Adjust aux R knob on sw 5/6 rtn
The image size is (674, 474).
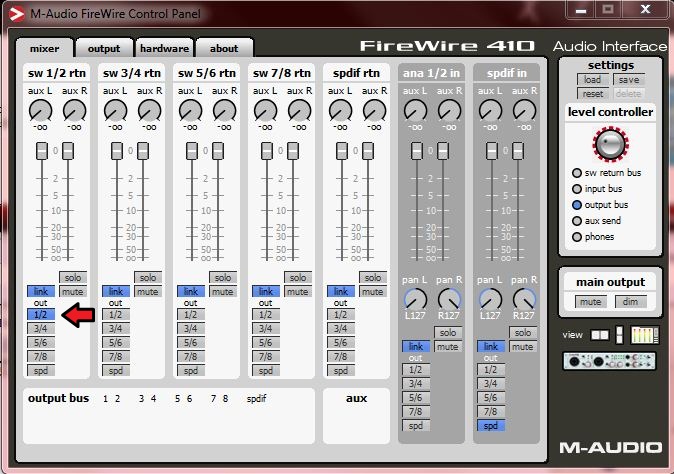[x=224, y=110]
